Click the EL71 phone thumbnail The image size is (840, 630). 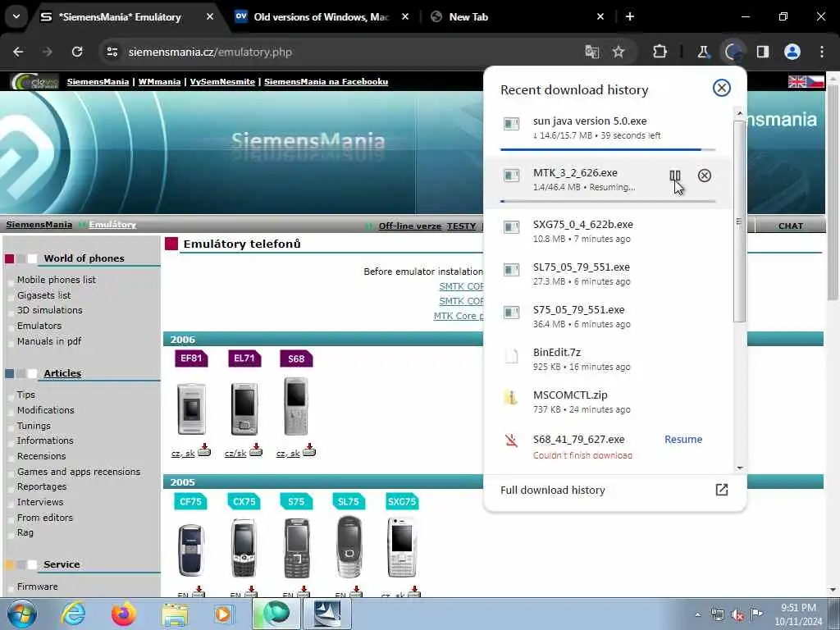pos(244,409)
